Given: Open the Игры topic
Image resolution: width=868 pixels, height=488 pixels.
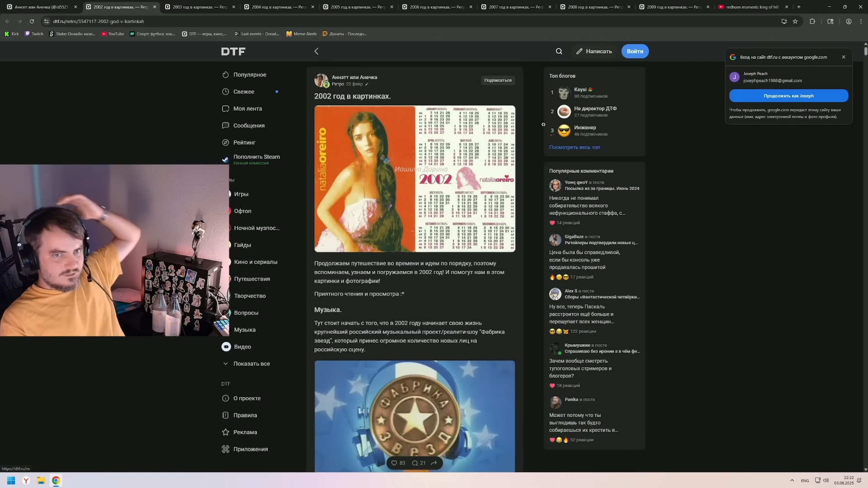Looking at the screenshot, I should [241, 194].
